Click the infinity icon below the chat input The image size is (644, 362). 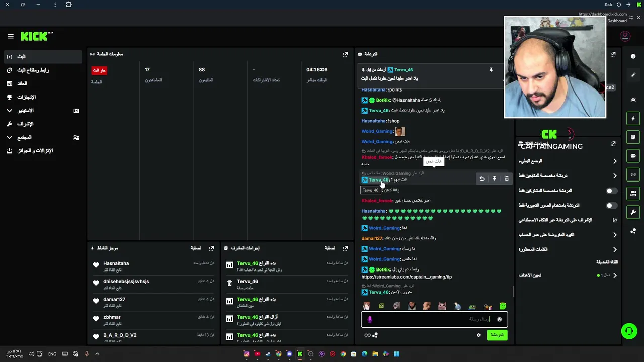367,335
